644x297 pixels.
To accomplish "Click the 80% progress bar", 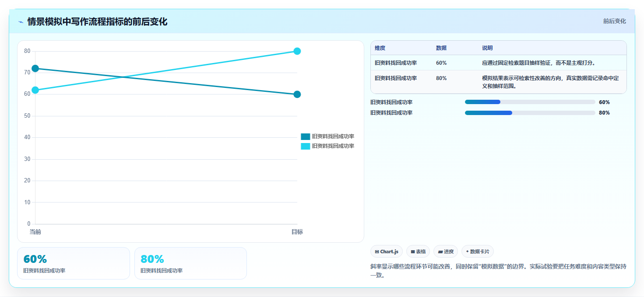I will pyautogui.click(x=530, y=112).
